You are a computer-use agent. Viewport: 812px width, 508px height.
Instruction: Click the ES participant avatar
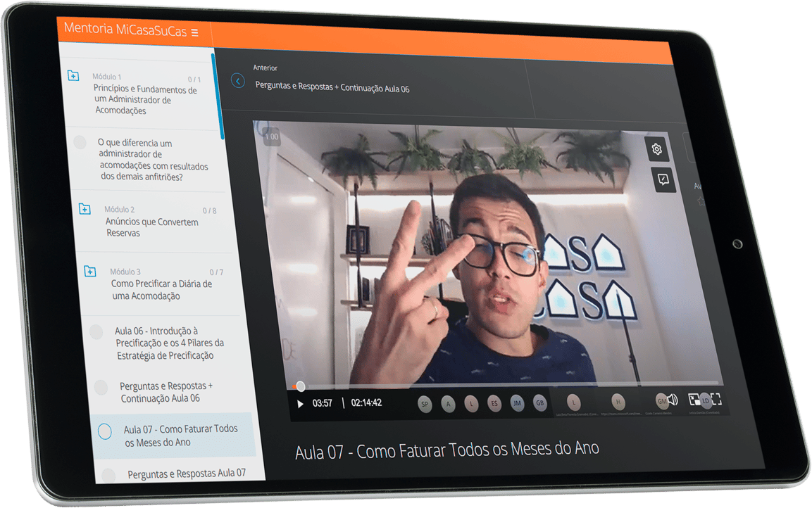click(494, 403)
